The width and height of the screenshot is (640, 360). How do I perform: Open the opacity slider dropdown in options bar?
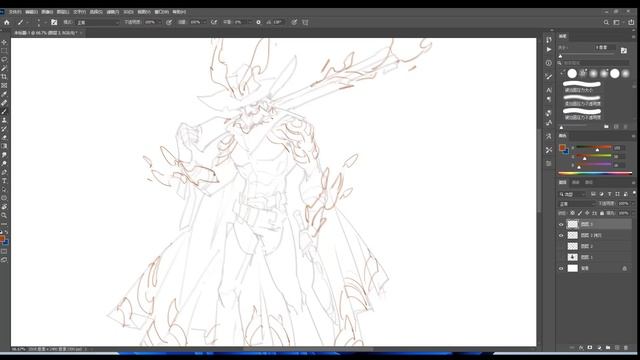click(x=160, y=22)
